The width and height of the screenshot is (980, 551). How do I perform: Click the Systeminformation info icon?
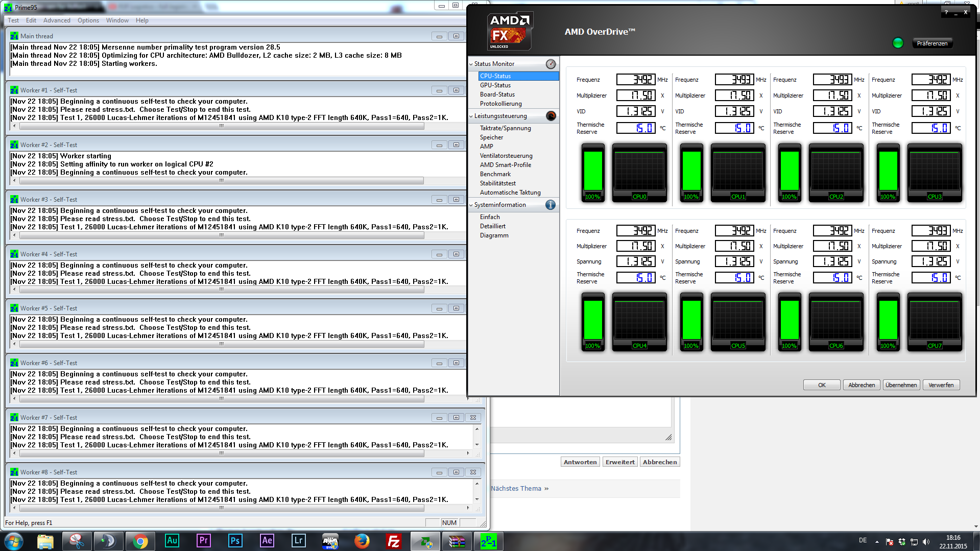[551, 205]
